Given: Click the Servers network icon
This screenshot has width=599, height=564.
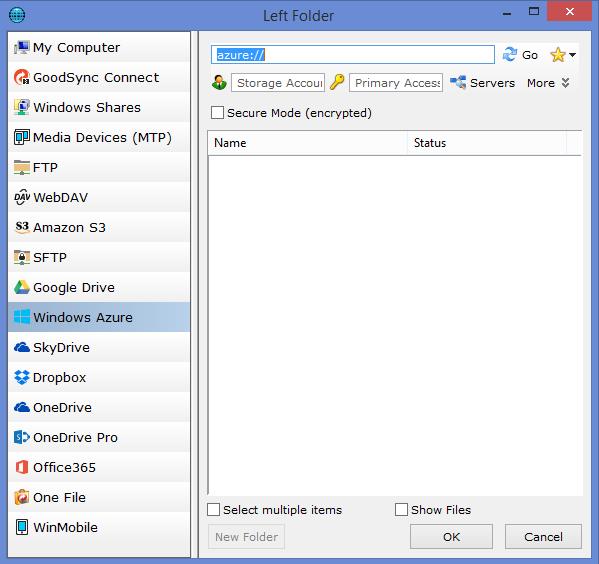Looking at the screenshot, I should (458, 83).
